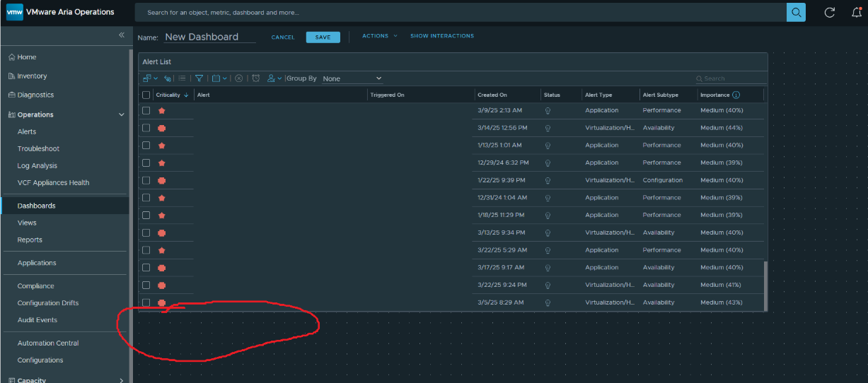Image resolution: width=868 pixels, height=383 pixels.
Task: Click the alarm clock suspend icon
Action: click(x=256, y=78)
